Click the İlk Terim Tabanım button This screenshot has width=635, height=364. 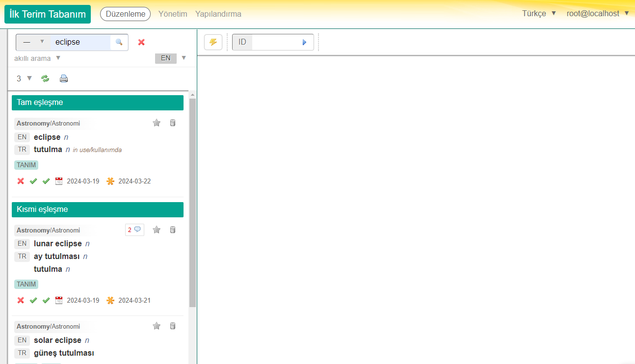tap(48, 14)
